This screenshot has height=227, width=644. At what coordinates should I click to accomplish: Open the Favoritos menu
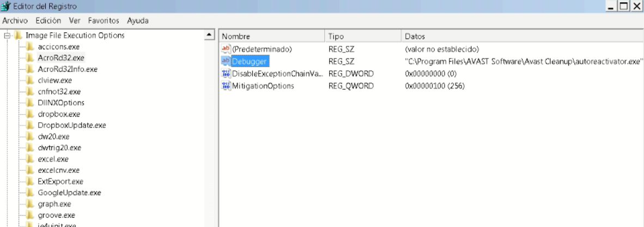coord(104,21)
